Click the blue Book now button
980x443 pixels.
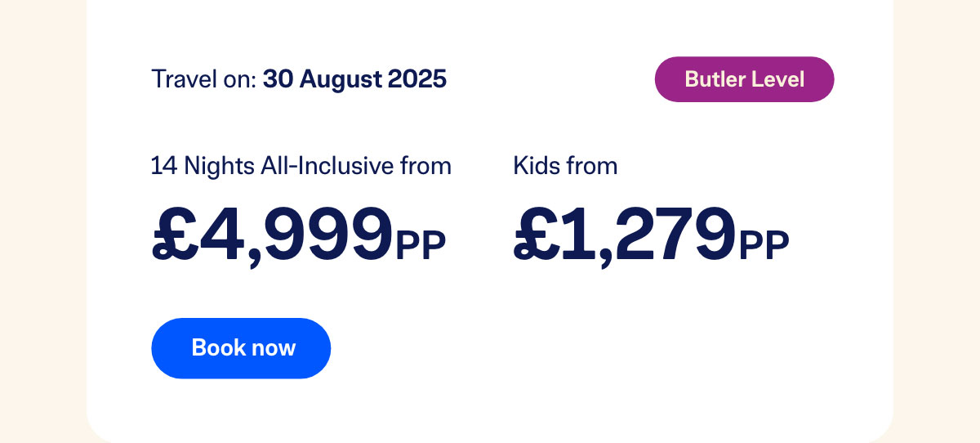pyautogui.click(x=241, y=348)
